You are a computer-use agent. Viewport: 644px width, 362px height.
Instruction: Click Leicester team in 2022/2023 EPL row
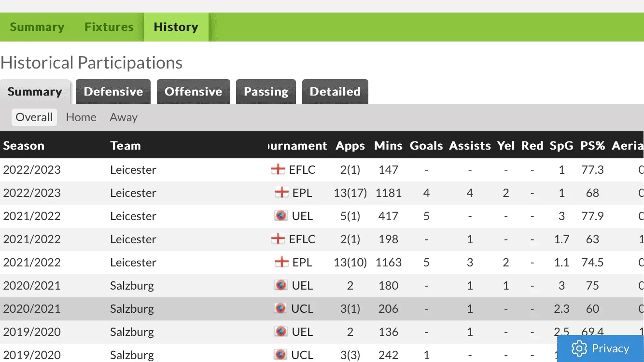[x=133, y=193]
